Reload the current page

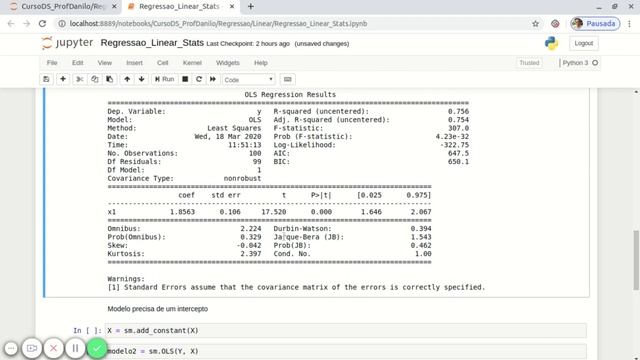[x=42, y=24]
